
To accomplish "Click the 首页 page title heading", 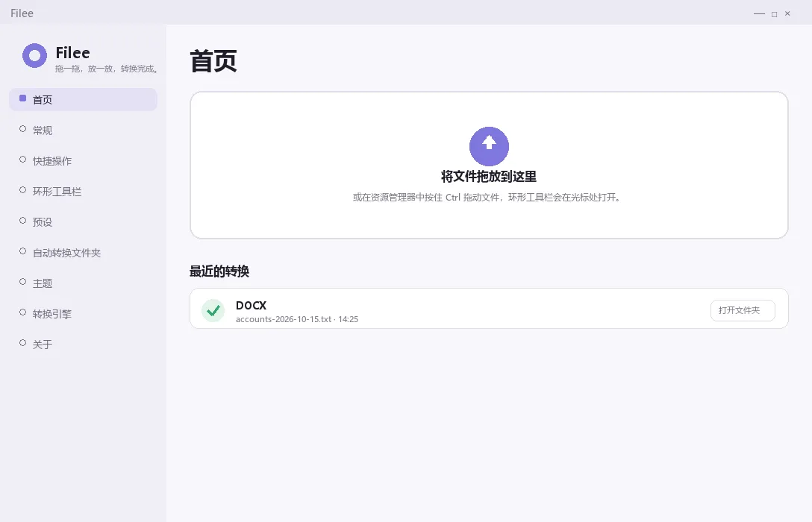I will click(x=213, y=61).
